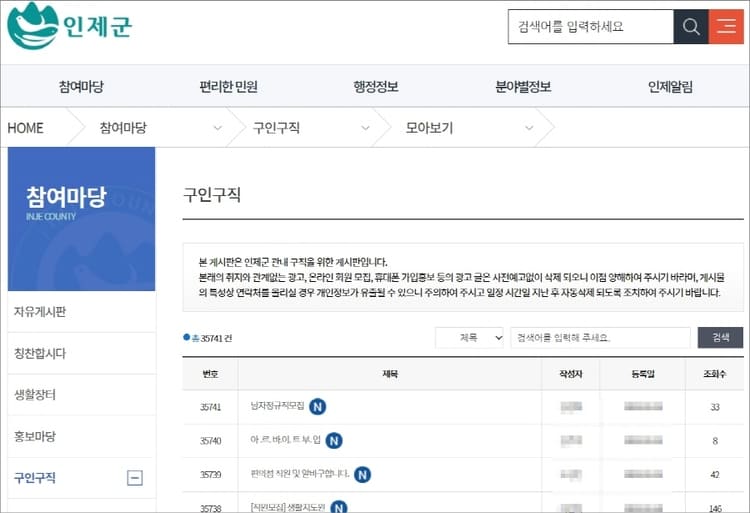
Task: Open the 제목 search filter dropdown
Action: [x=469, y=338]
